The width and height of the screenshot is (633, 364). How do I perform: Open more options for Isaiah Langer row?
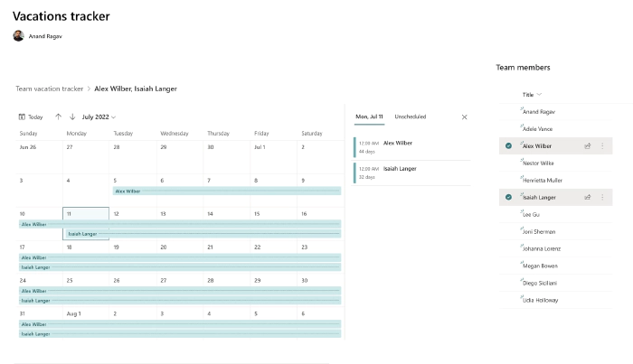[x=602, y=197]
